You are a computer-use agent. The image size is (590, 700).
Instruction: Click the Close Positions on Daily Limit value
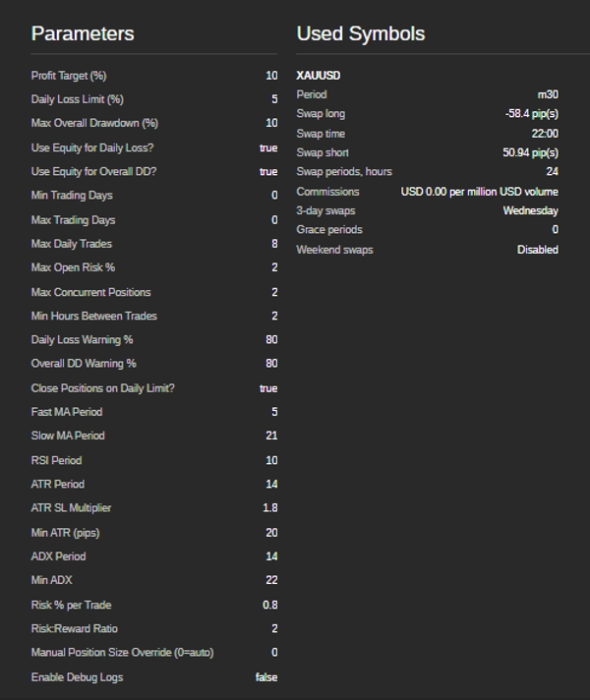click(x=268, y=388)
